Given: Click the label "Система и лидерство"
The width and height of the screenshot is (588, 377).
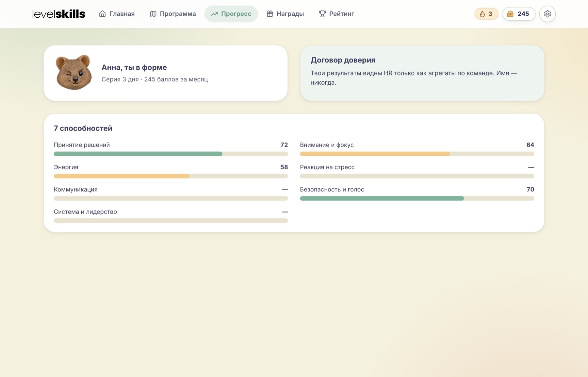Looking at the screenshot, I should [85, 212].
